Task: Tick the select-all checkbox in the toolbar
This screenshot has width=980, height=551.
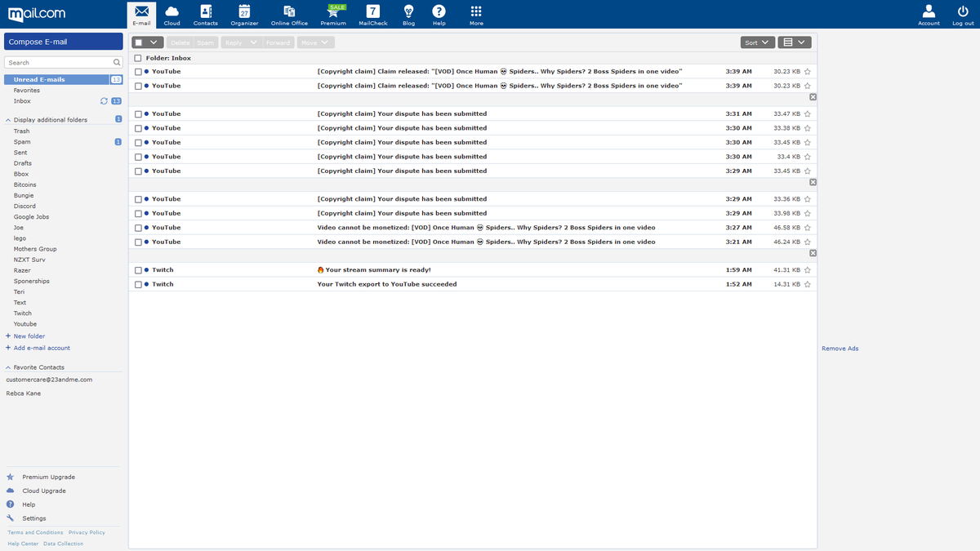Action: coord(139,42)
